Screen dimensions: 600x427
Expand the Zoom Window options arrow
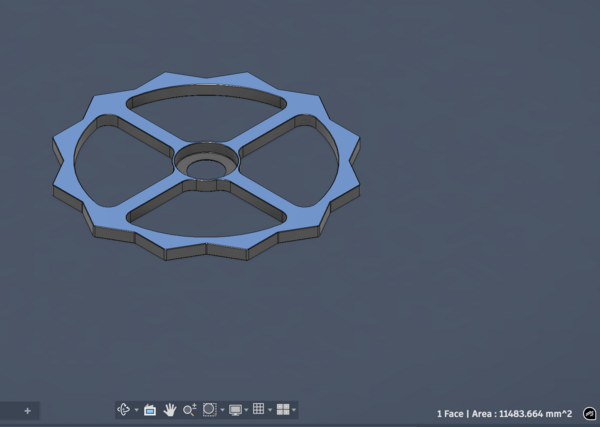tap(221, 410)
